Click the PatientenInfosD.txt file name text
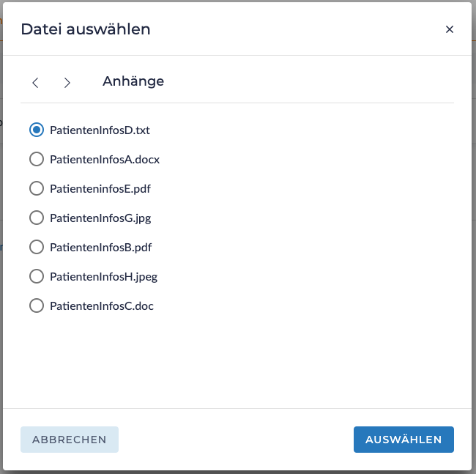 [100, 130]
